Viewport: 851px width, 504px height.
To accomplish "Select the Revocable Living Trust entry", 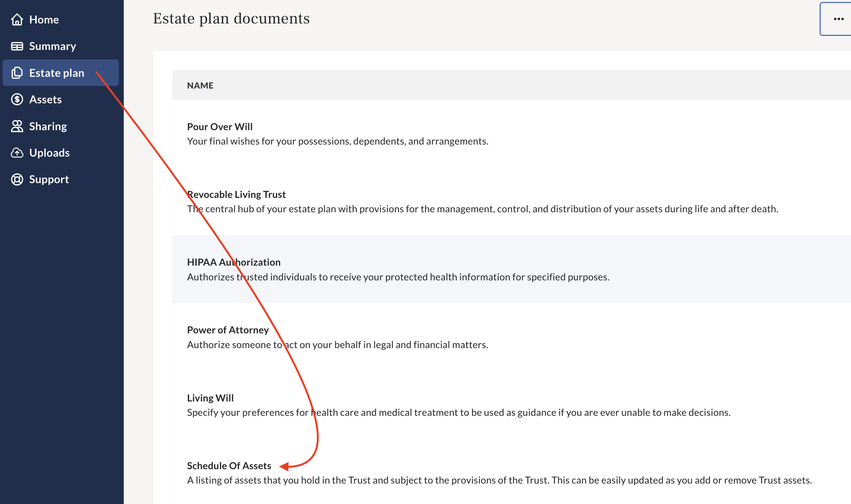I will pyautogui.click(x=236, y=194).
